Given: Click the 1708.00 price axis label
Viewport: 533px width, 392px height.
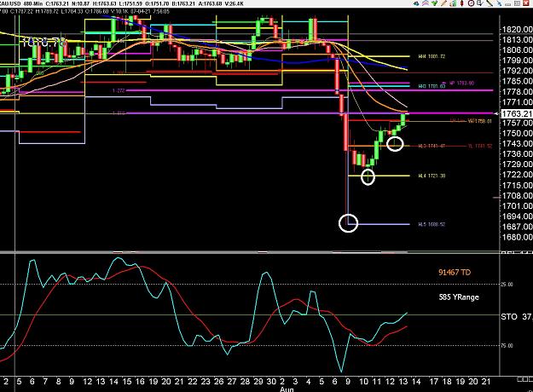Looking at the screenshot, I should pos(517,196).
